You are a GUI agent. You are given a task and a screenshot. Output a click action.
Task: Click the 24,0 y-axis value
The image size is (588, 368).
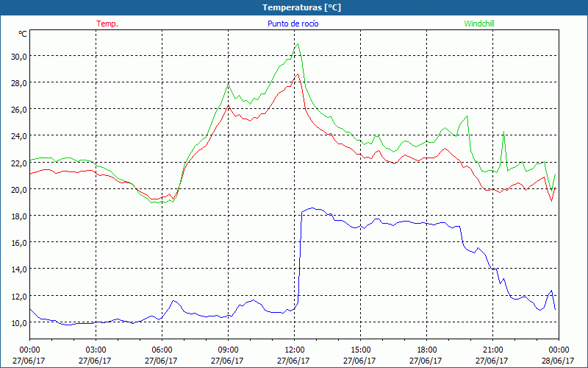[18, 136]
